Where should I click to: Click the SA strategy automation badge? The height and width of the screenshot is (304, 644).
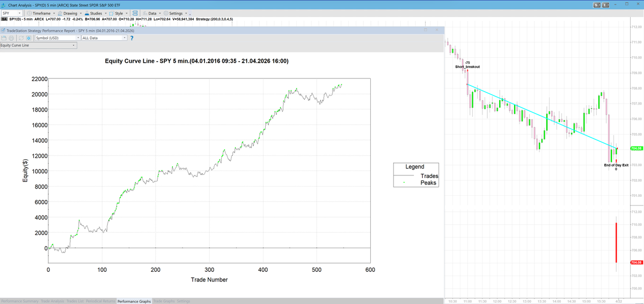pyautogui.click(x=4, y=19)
